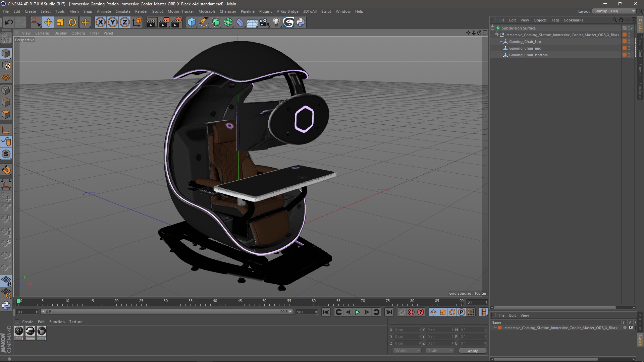Viewport: 644px width, 362px height.
Task: Open the Cameras viewport menu
Action: point(42,33)
